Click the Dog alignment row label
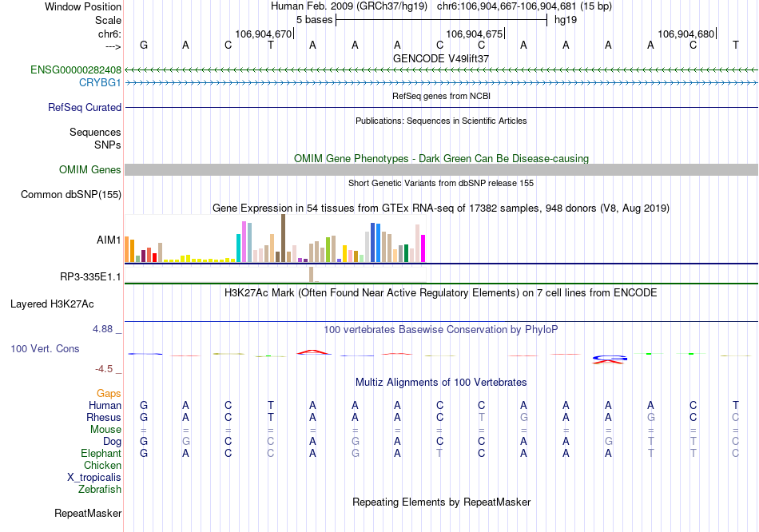 [112, 442]
